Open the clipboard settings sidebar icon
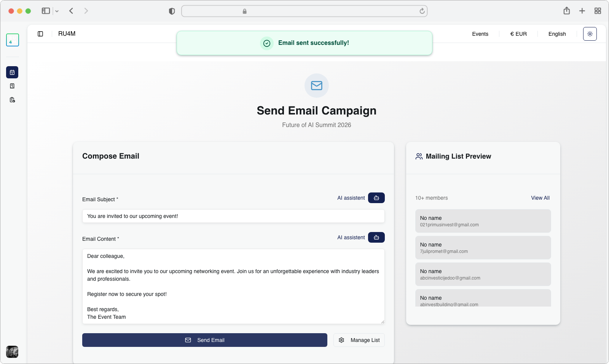This screenshot has width=609, height=364. click(x=12, y=100)
